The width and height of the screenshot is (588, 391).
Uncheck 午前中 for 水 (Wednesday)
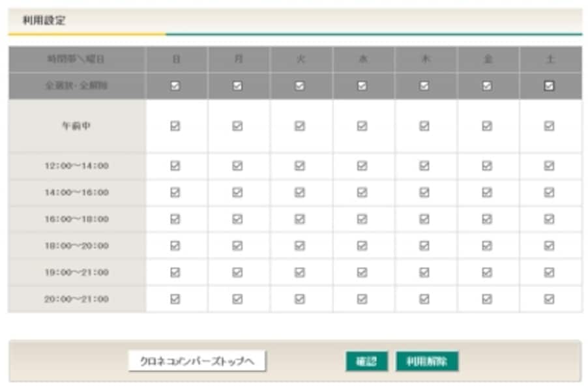click(362, 126)
